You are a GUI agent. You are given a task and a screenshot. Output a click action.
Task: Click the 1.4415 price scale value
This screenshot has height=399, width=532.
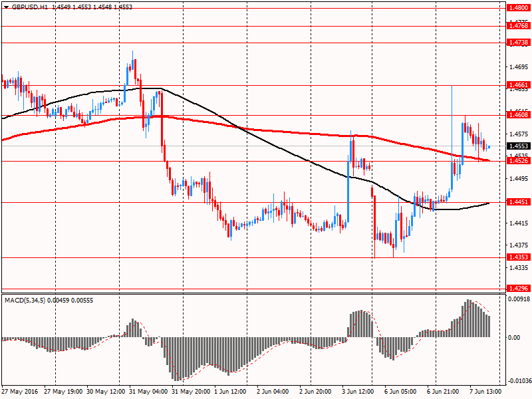click(x=519, y=223)
